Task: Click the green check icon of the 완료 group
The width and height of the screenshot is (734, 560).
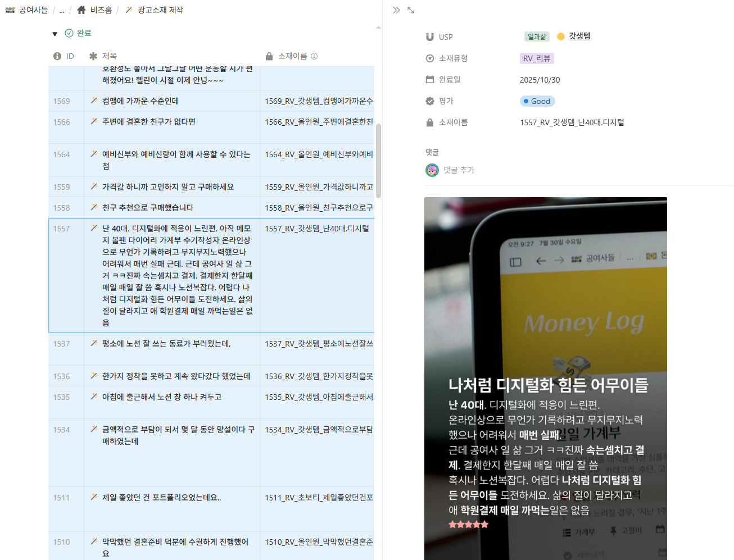Action: 69,33
